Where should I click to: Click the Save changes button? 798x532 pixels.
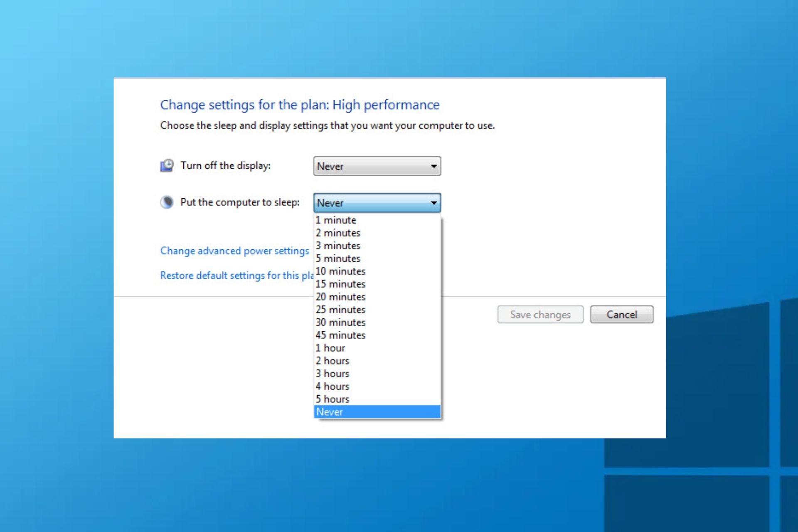coord(540,315)
